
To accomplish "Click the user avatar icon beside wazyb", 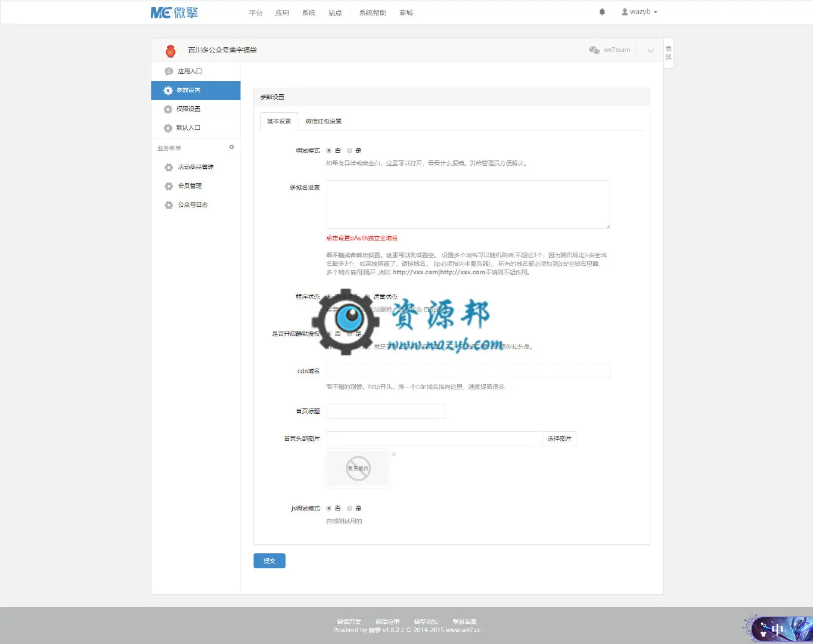I will click(625, 12).
